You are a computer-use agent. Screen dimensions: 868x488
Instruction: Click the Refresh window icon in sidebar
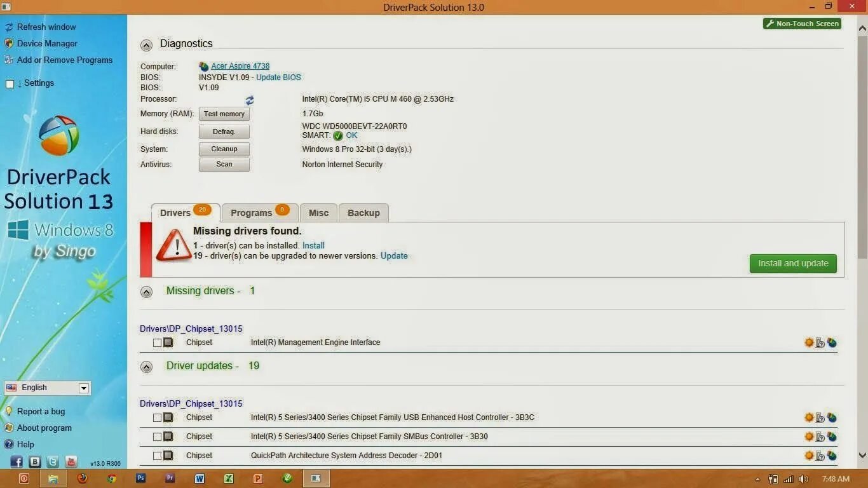click(9, 27)
